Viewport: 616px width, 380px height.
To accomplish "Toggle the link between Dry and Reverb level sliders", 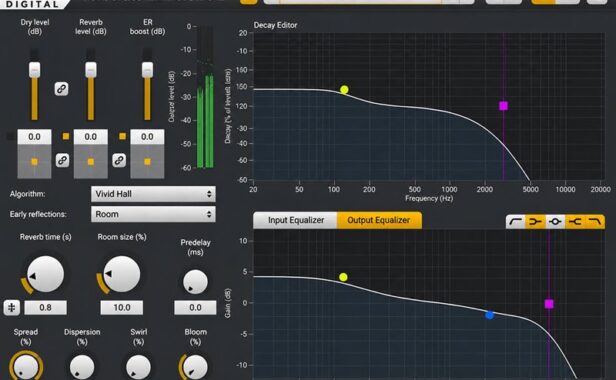I will click(61, 89).
